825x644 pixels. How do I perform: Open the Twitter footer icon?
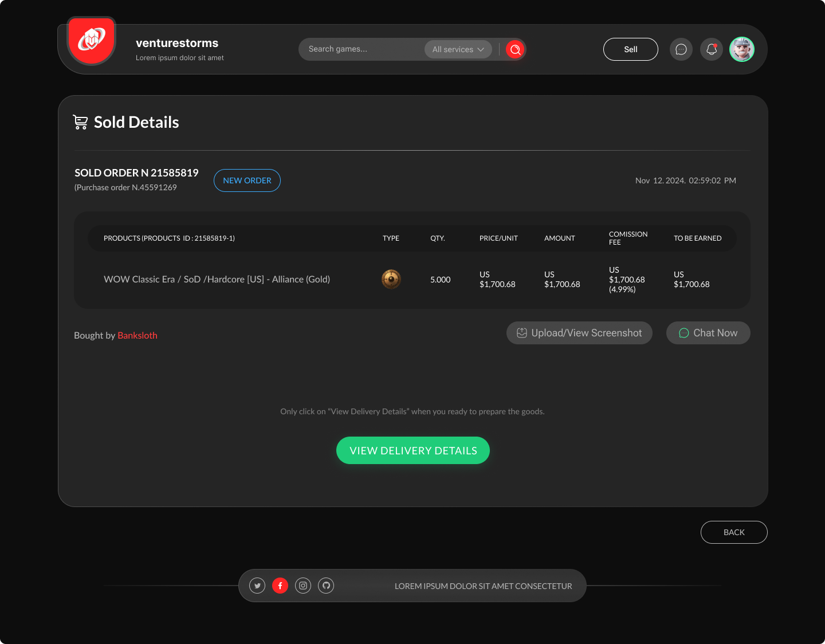(257, 586)
